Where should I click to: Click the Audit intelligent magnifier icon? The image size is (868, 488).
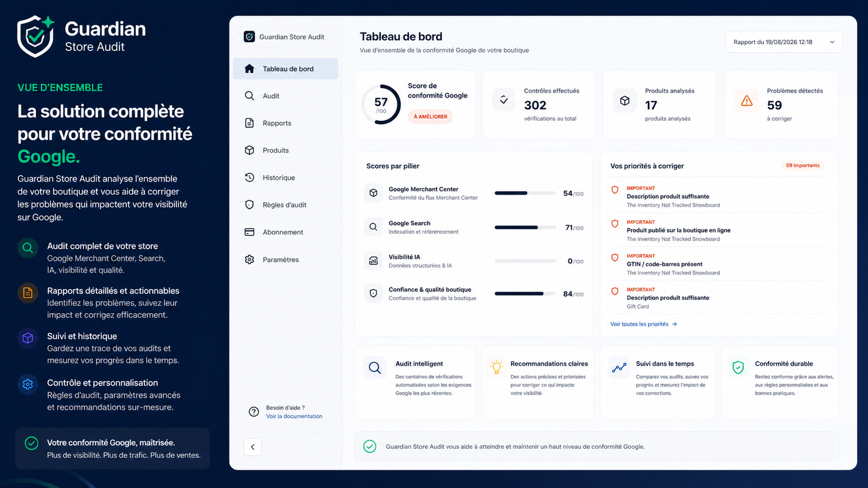click(x=375, y=368)
